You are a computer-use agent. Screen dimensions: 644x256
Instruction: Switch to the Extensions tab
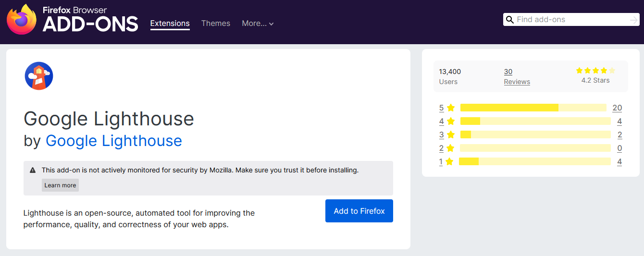tap(170, 23)
